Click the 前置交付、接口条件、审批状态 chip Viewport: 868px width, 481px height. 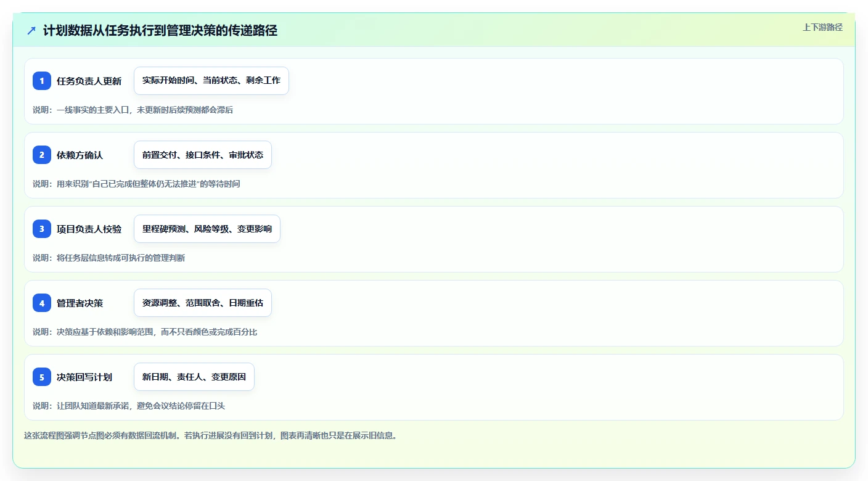pyautogui.click(x=203, y=155)
